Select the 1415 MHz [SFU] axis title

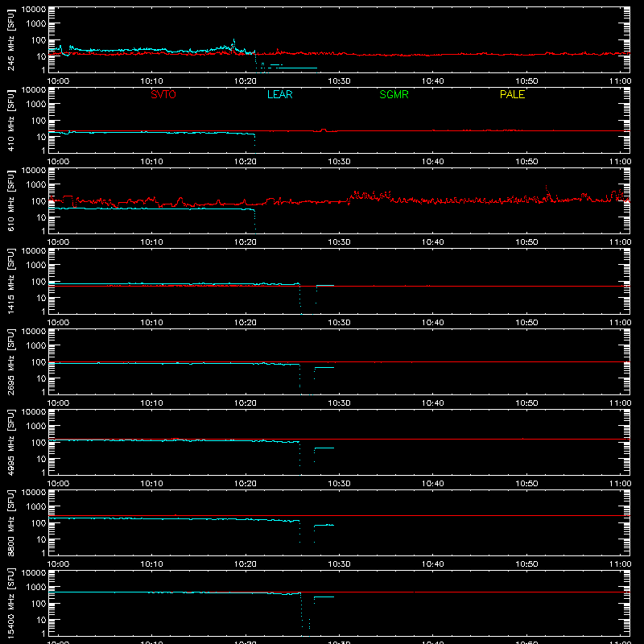[11, 281]
